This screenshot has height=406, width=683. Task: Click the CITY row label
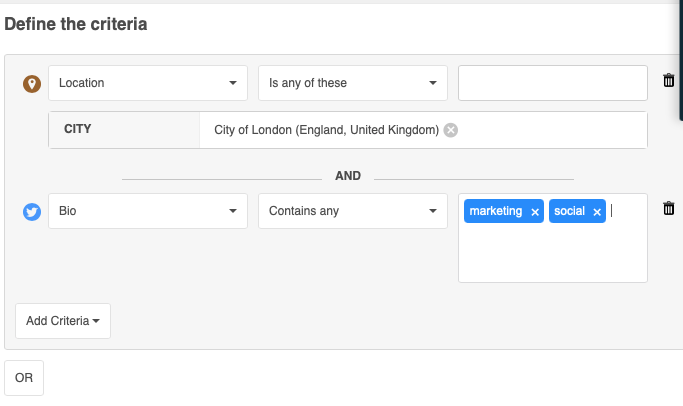coord(78,129)
